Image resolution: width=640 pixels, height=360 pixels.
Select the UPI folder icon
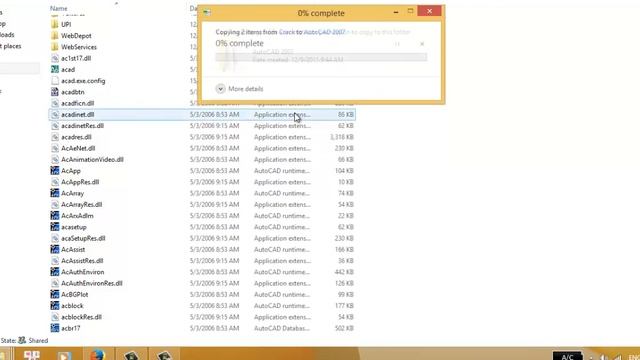click(55, 24)
